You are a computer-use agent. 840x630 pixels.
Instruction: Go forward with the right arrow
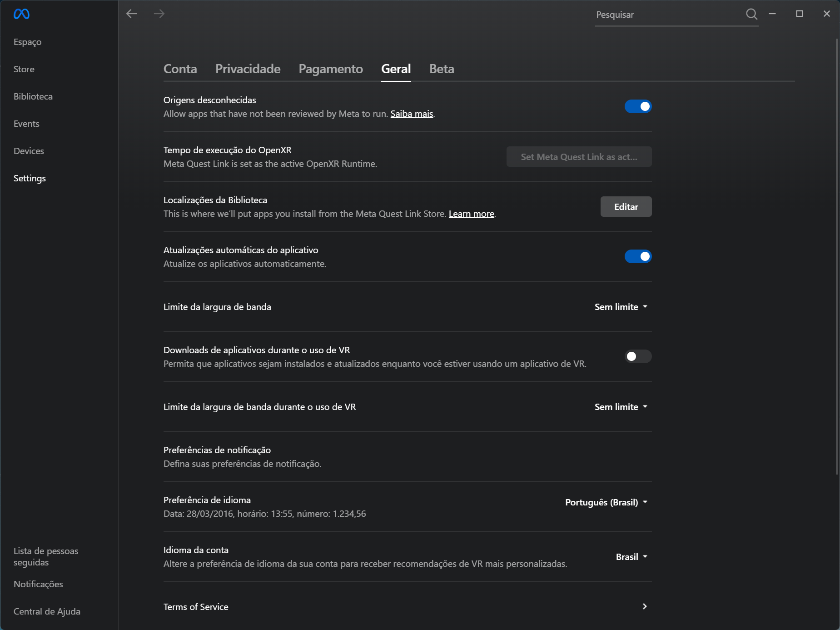tap(159, 14)
